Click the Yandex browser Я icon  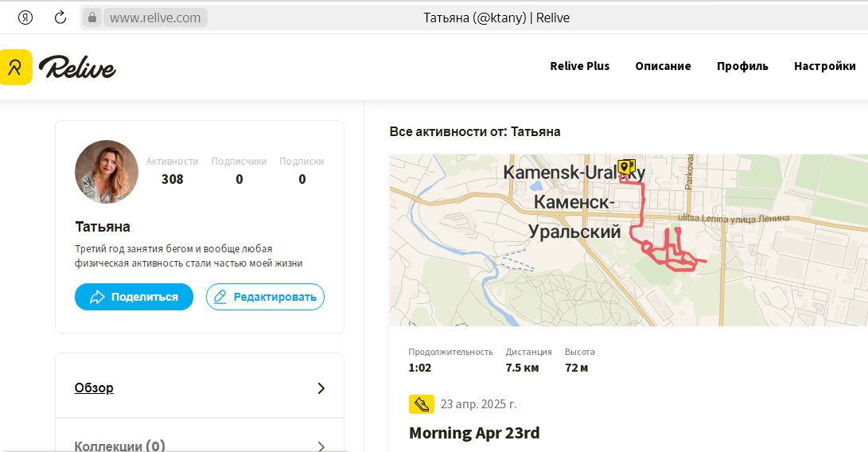tap(25, 18)
